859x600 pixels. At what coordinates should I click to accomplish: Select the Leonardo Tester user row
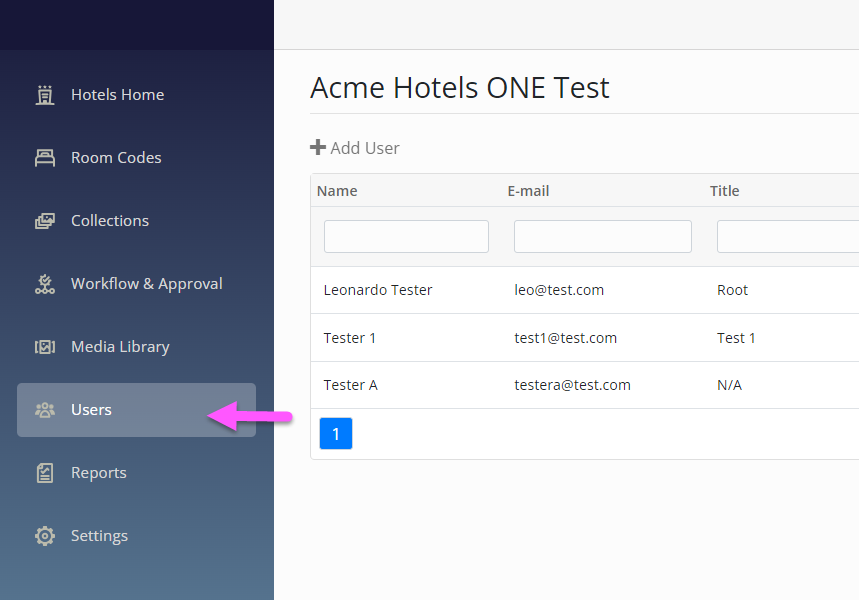[585, 290]
